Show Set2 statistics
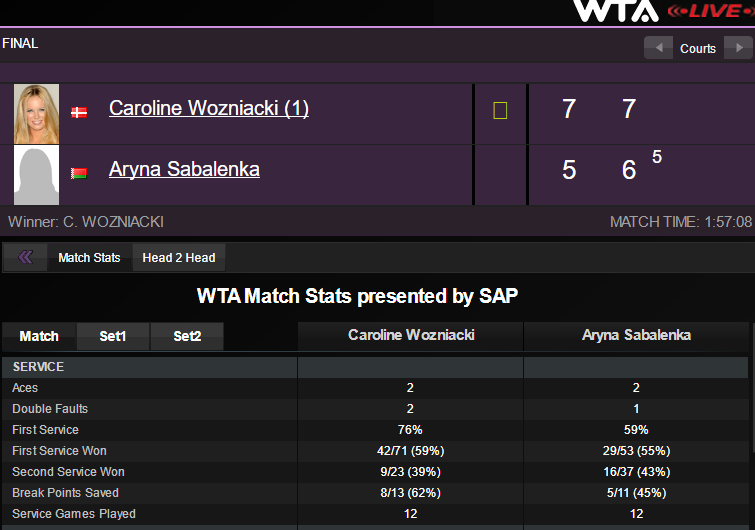This screenshot has width=755, height=530. tap(187, 336)
